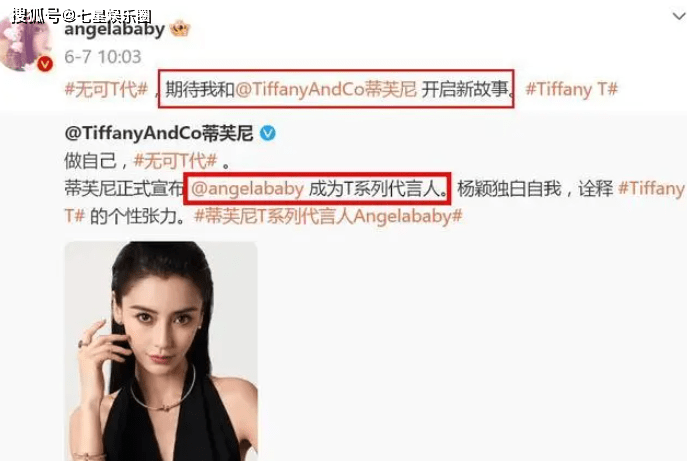Click the reposted text 杨颖独白自我
Image resolution: width=687 pixels, height=461 pixels.
(x=509, y=189)
